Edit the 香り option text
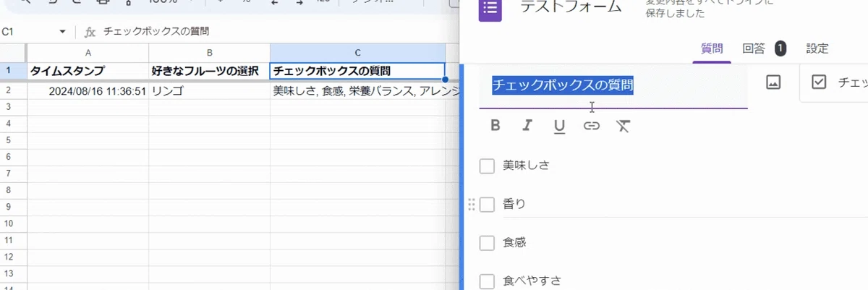This screenshot has width=868, height=290. pyautogui.click(x=514, y=204)
